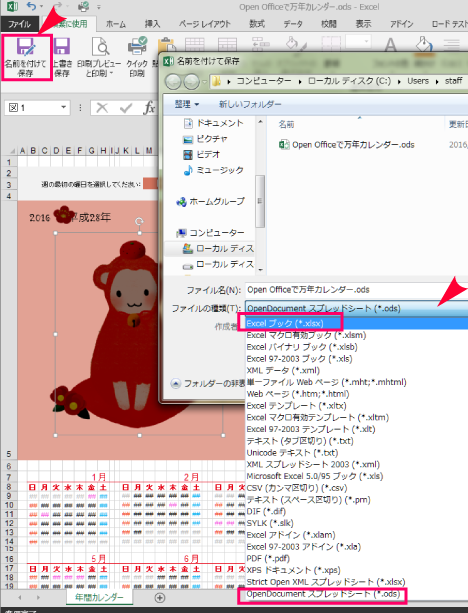The height and width of the screenshot is (613, 468).
Task: Click the dialog forward navigation button
Action: [192, 82]
